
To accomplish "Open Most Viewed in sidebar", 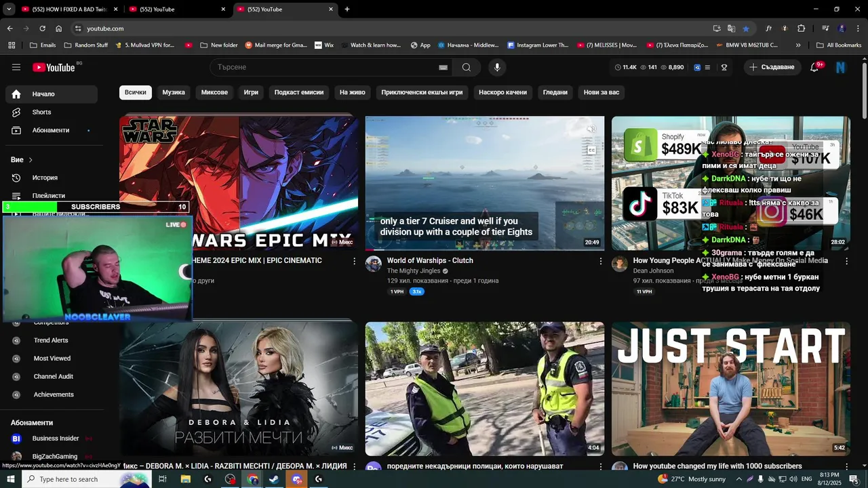I will click(52, 359).
